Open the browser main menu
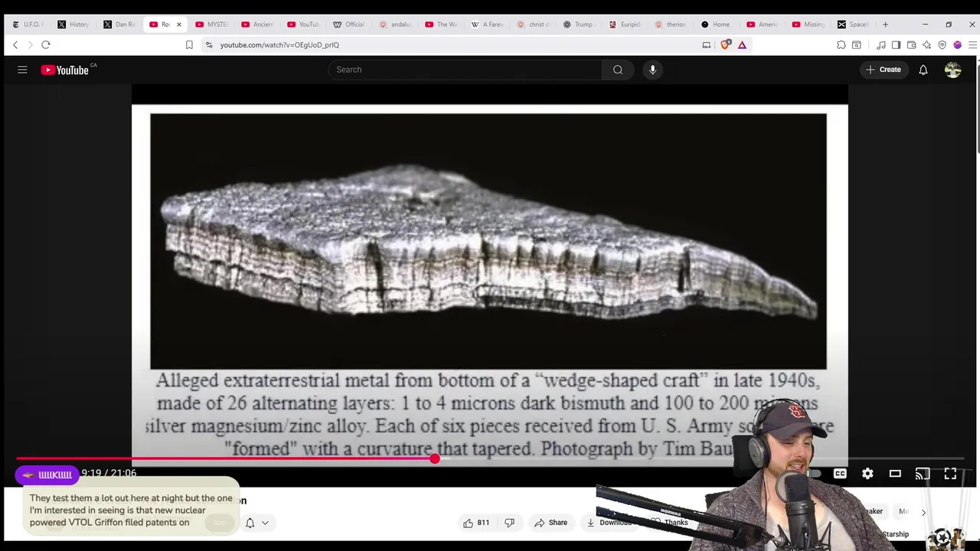Screen dimensions: 980x551 click(x=972, y=45)
